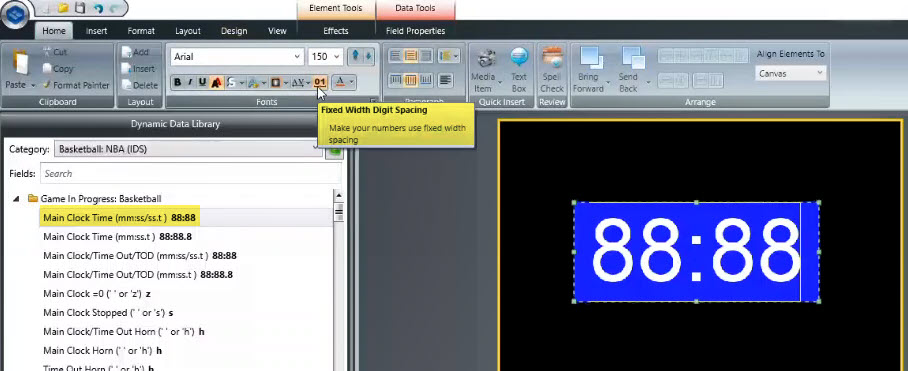Click the Undo arrow in quick access toolbar

(x=98, y=8)
